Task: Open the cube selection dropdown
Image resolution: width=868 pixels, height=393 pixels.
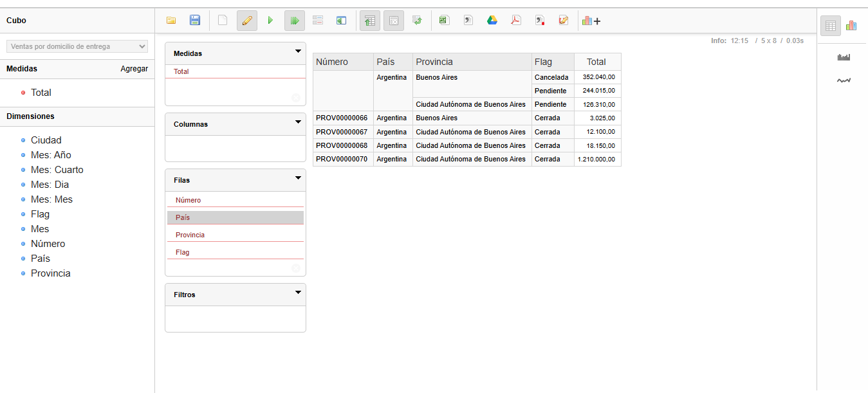Action: click(77, 46)
